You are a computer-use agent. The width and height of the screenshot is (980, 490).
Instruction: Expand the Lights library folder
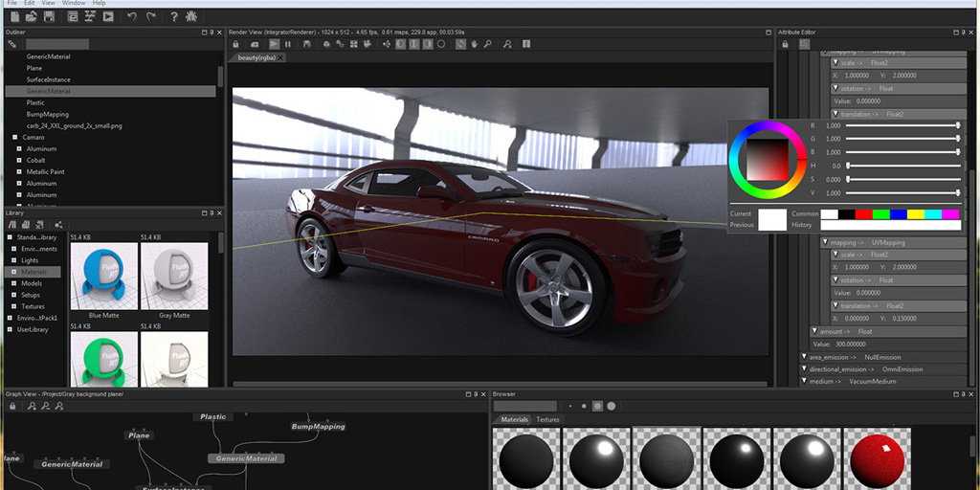tap(14, 260)
